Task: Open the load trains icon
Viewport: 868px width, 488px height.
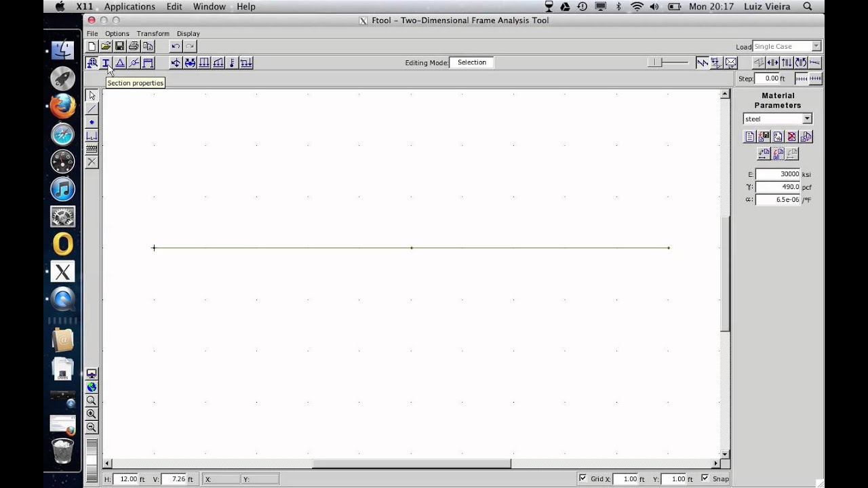Action: tap(246, 63)
